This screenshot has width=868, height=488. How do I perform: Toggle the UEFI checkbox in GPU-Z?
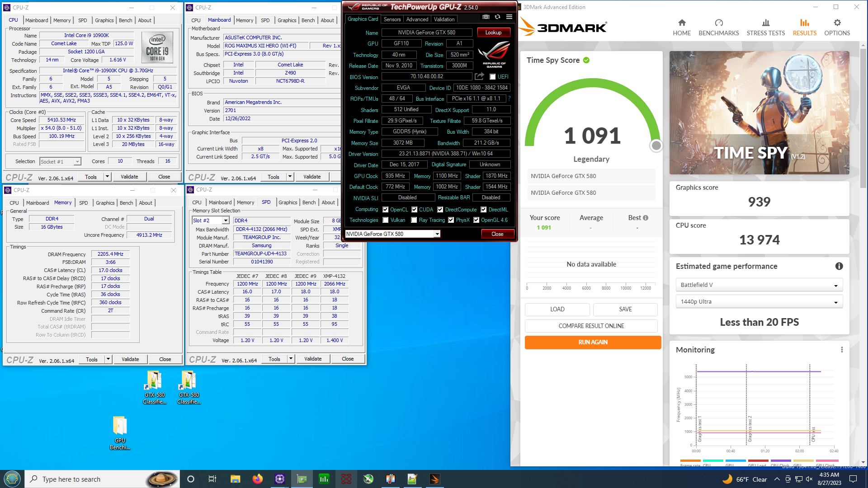coord(493,77)
